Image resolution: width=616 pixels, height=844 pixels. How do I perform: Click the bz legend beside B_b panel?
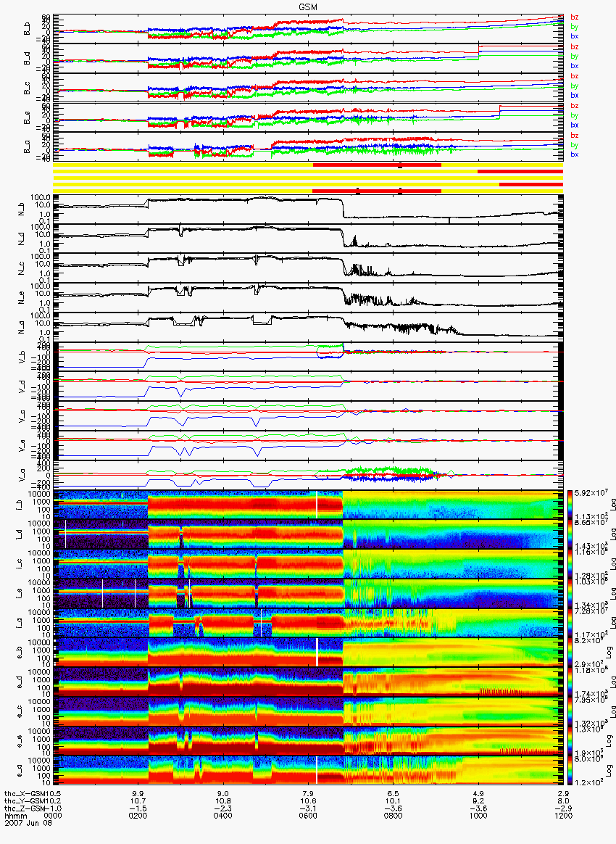click(574, 17)
